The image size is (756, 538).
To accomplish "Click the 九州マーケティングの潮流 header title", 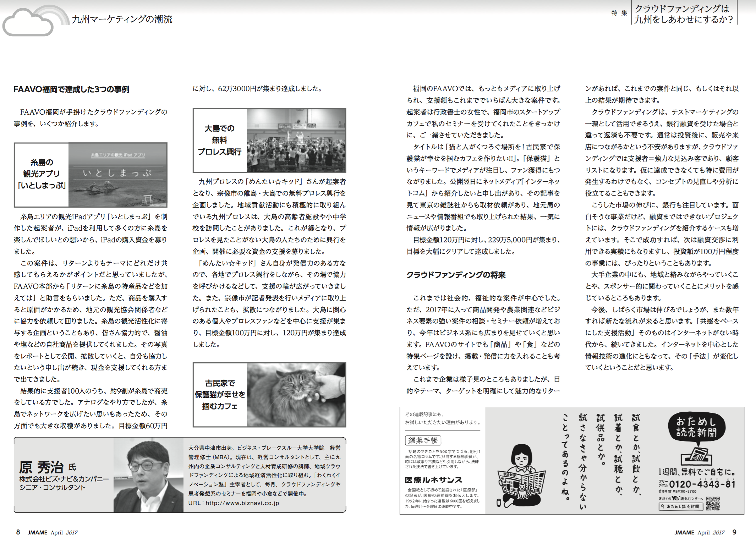I will point(122,19).
